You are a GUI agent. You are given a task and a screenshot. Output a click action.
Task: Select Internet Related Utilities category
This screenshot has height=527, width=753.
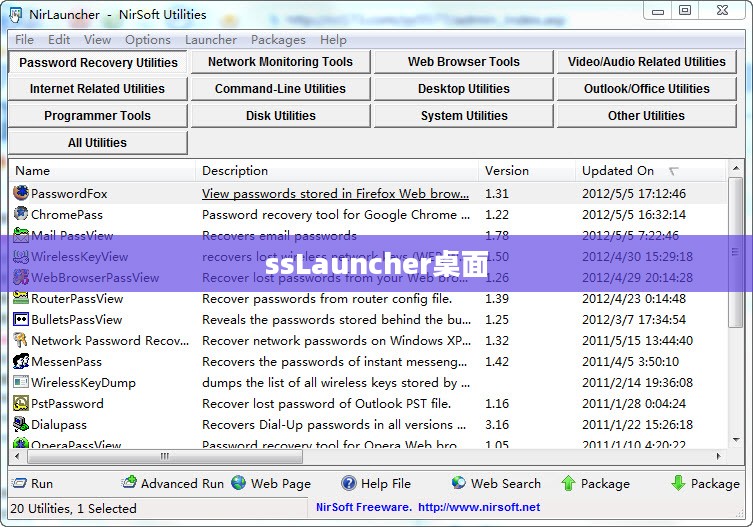(97, 89)
